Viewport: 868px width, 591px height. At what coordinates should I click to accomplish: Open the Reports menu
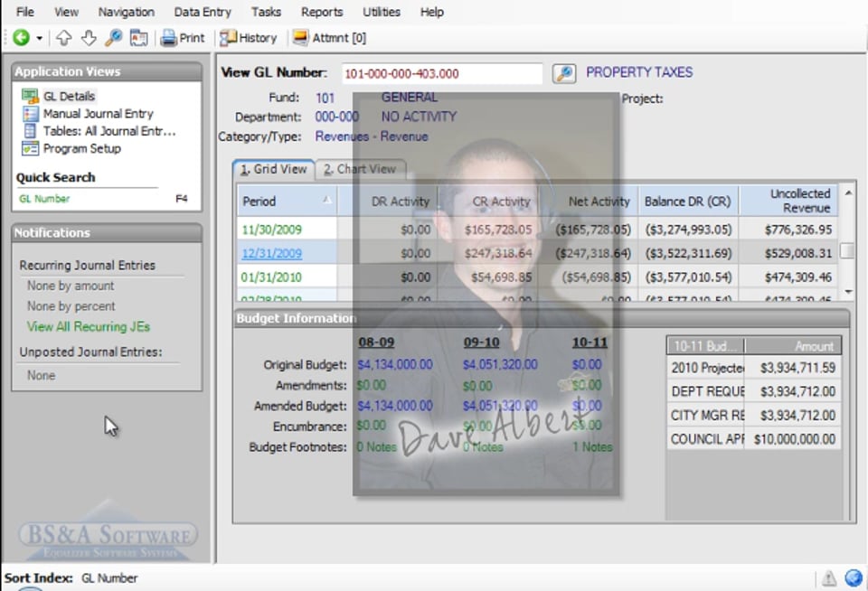322,12
